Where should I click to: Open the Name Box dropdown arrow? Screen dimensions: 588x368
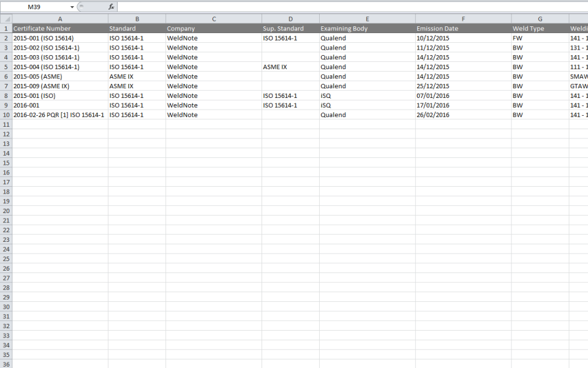point(72,7)
